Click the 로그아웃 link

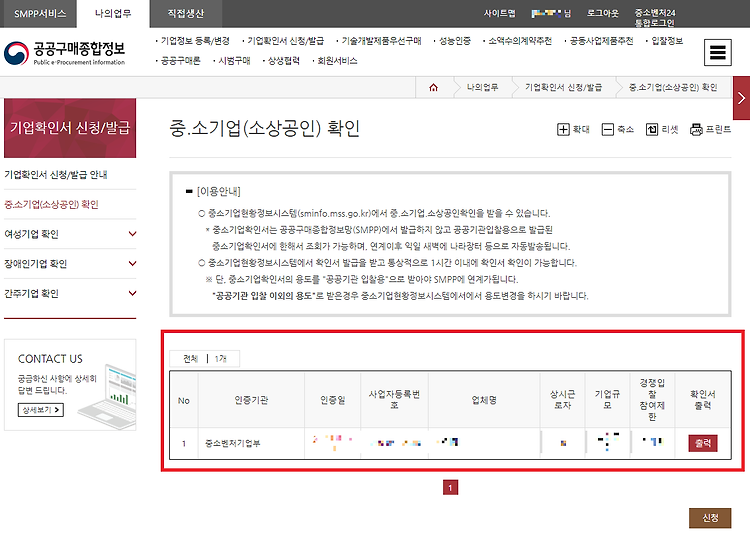pos(603,13)
